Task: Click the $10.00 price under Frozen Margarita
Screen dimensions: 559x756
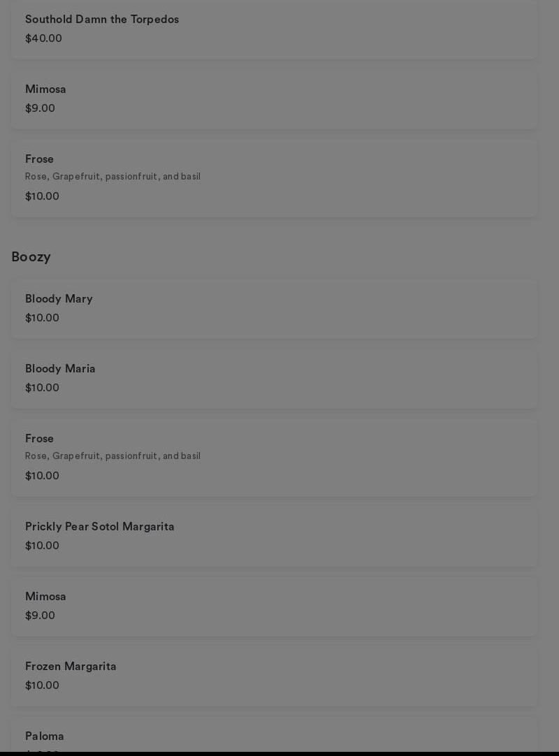Action: click(x=42, y=685)
